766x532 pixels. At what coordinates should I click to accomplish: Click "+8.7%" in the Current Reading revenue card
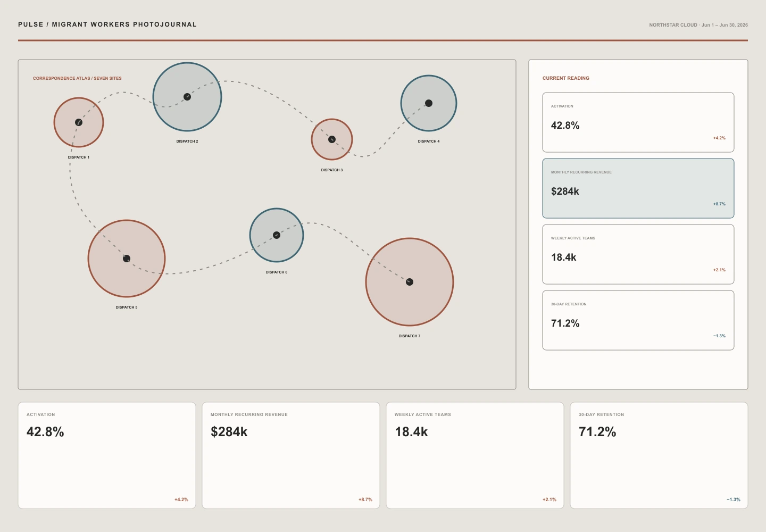pyautogui.click(x=719, y=204)
